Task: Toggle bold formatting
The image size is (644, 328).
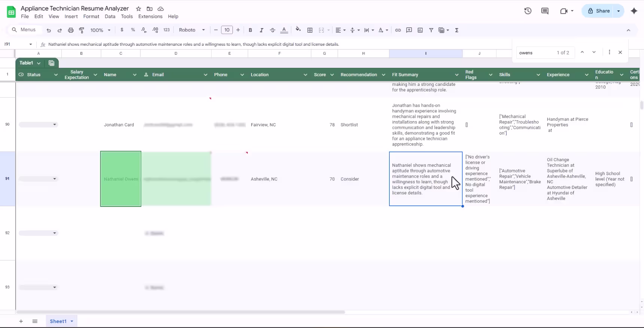Action: pyautogui.click(x=250, y=30)
